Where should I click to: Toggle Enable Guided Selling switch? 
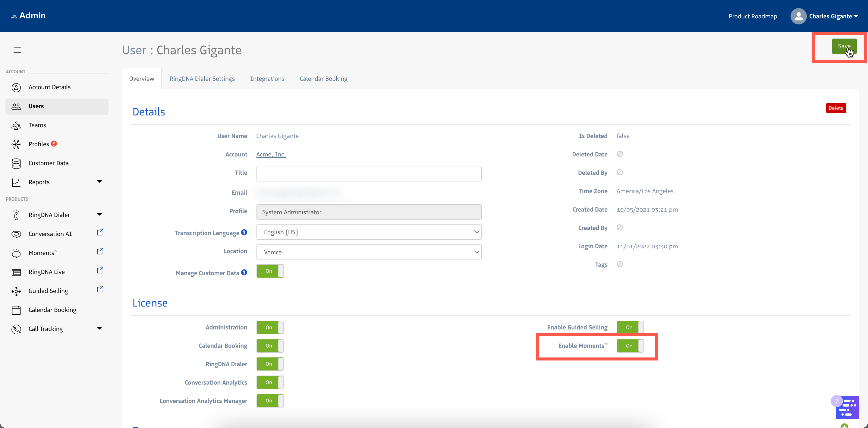tap(630, 327)
